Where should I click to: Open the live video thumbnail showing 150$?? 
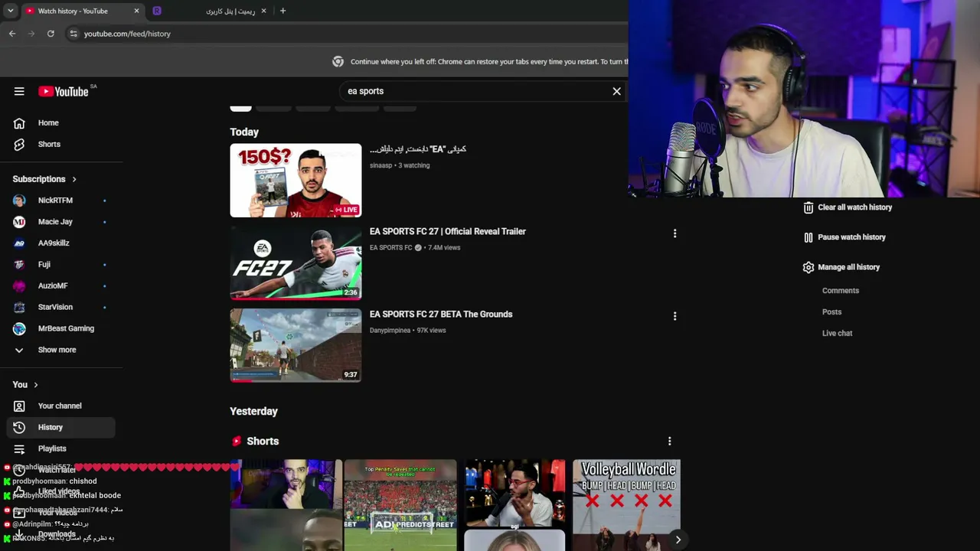pos(296,181)
